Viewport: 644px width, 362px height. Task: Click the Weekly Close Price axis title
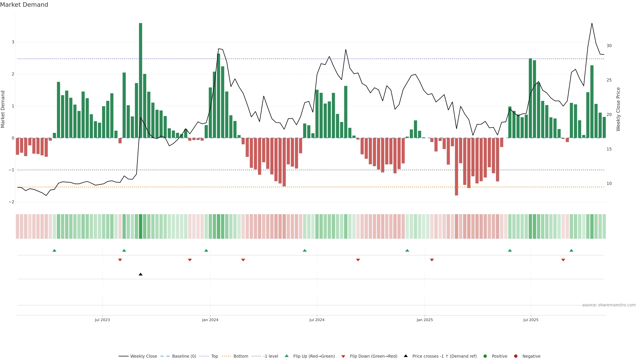618,109
